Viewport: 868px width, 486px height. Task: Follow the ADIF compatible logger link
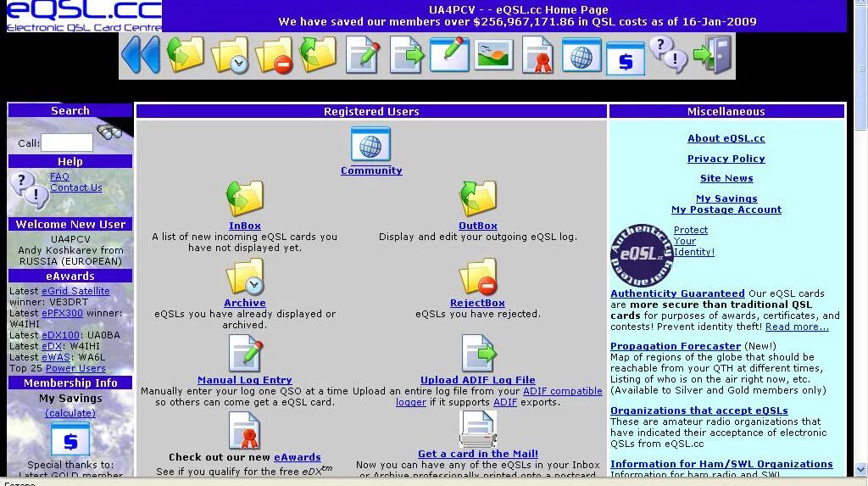[x=563, y=391]
